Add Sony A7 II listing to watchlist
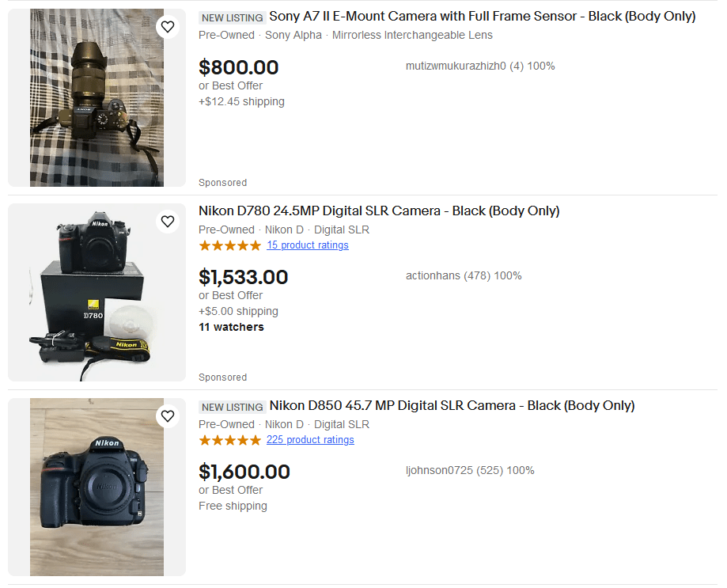727x588 pixels. pyautogui.click(x=168, y=27)
